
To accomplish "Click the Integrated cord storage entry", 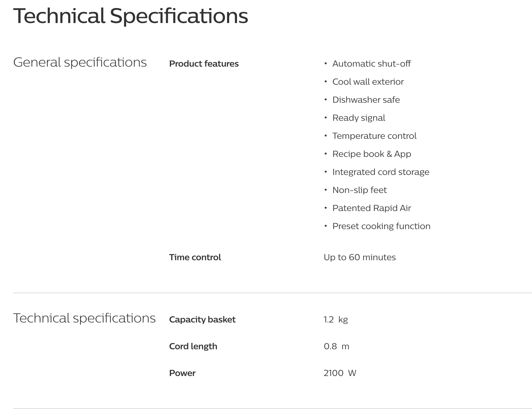I will (381, 172).
